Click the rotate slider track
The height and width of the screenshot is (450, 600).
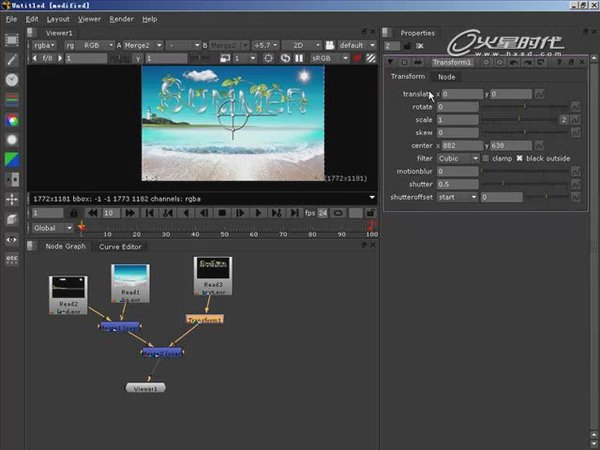point(520,106)
